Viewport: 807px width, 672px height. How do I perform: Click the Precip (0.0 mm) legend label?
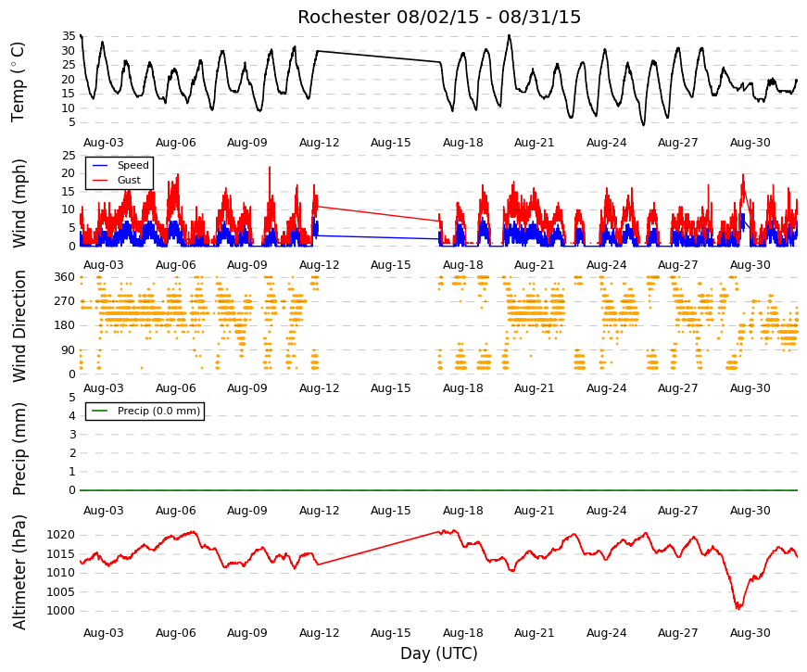(x=158, y=411)
